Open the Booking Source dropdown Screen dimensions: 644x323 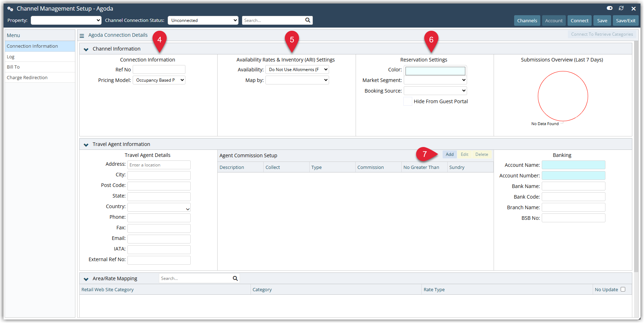pos(435,91)
